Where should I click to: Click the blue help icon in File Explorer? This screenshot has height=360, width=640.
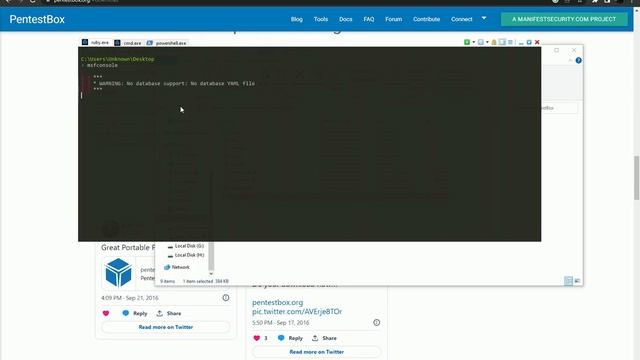pos(578,60)
